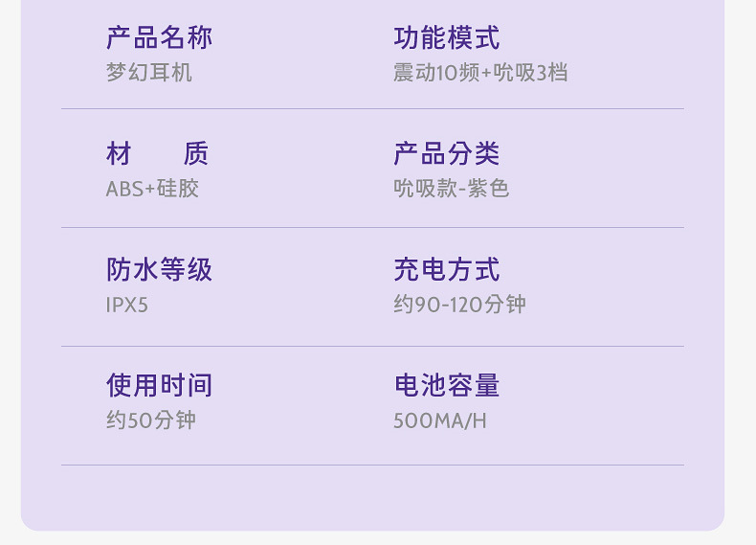Click the 功能模式 heading

pyautogui.click(x=446, y=38)
